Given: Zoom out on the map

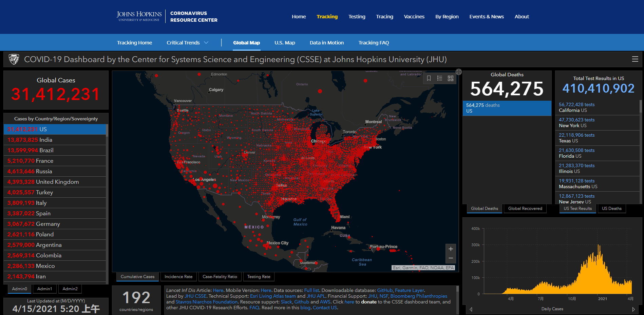Looking at the screenshot, I should click(x=451, y=258).
